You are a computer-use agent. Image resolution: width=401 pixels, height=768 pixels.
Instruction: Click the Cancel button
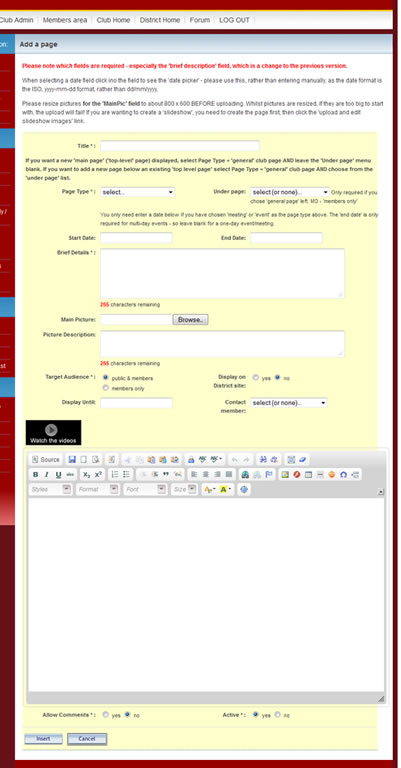point(87,739)
